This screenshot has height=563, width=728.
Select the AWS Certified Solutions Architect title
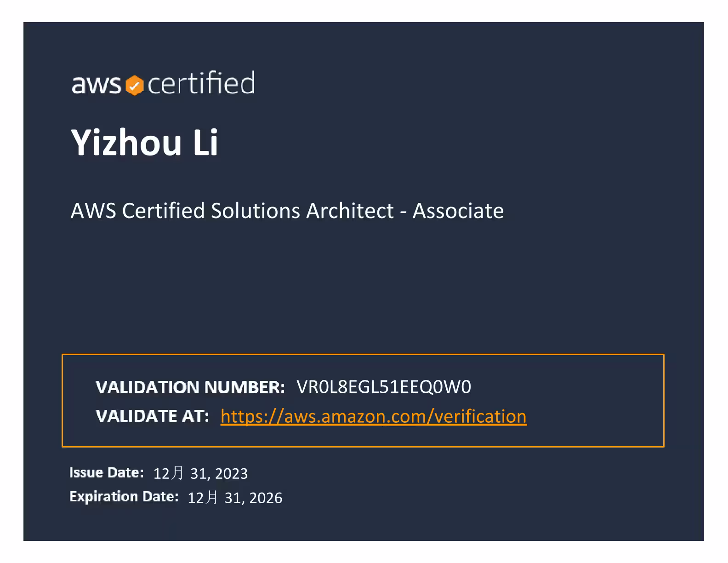[287, 211]
